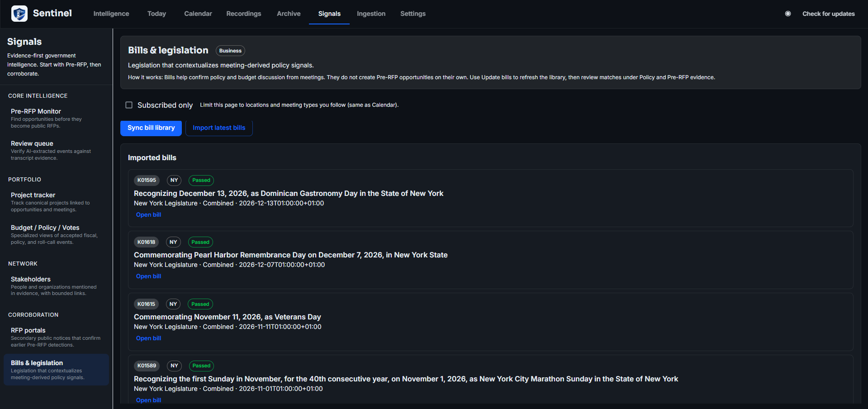Open bill K01595 Dominican Gastronomy Day
Viewport: 868px width, 409px height.
(x=148, y=215)
